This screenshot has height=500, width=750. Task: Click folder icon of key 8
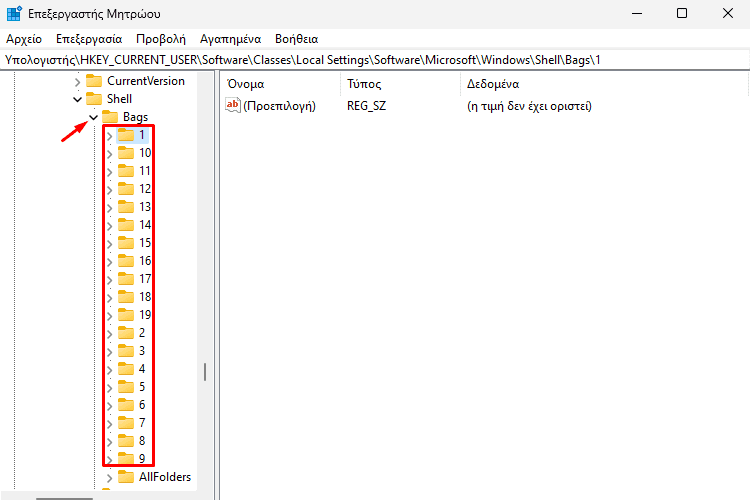(x=126, y=441)
